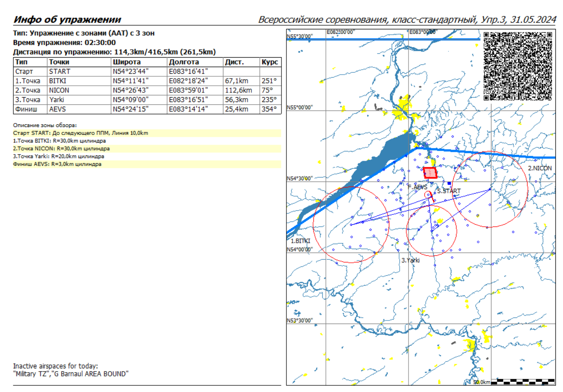
Task: Click the highlighted 'Старт START' zone description line
Action: point(81,133)
